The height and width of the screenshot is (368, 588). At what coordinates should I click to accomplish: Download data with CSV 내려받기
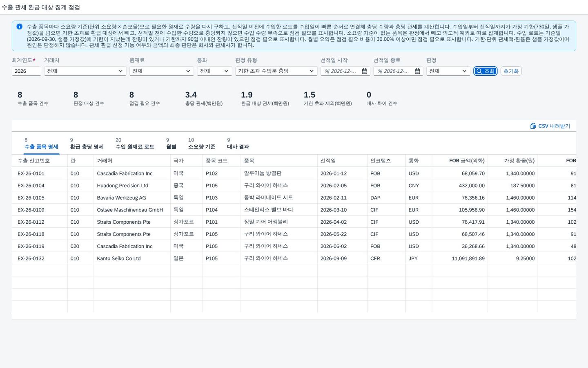[x=550, y=126]
